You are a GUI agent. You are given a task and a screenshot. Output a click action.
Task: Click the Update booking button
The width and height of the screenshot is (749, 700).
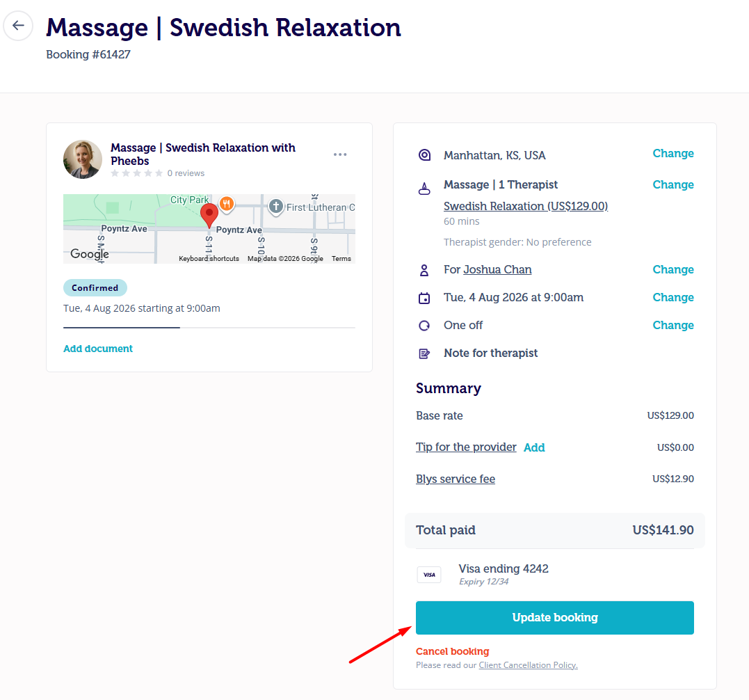[554, 618]
